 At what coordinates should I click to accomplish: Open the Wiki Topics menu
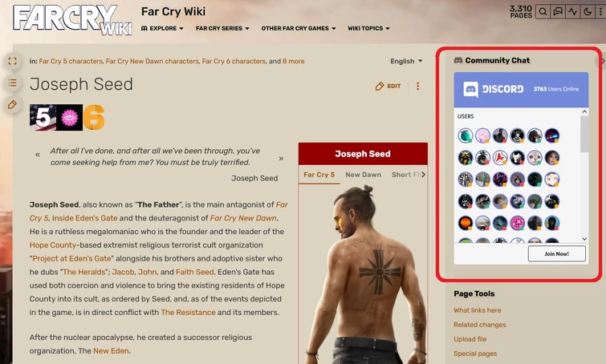point(368,28)
